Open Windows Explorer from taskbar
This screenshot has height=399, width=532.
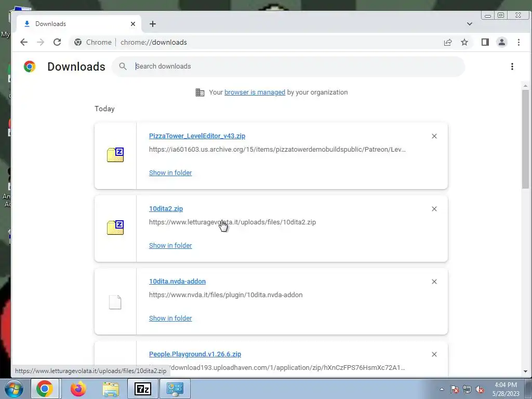(111, 389)
